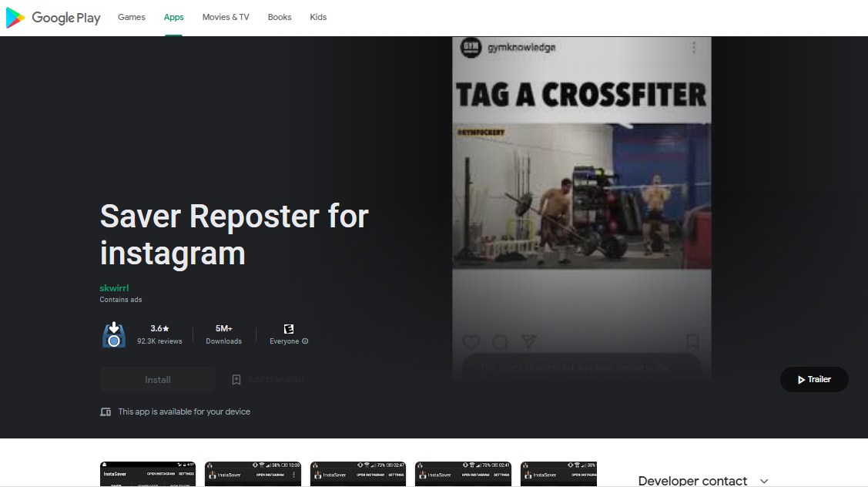Open the Games tab
Screen dimensions: 868x487
point(131,17)
